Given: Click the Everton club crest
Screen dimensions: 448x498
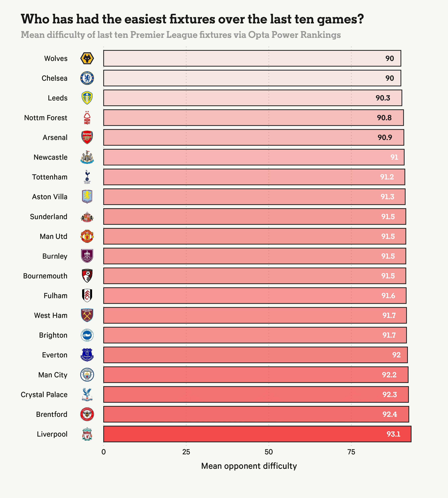Looking at the screenshot, I should [x=87, y=355].
